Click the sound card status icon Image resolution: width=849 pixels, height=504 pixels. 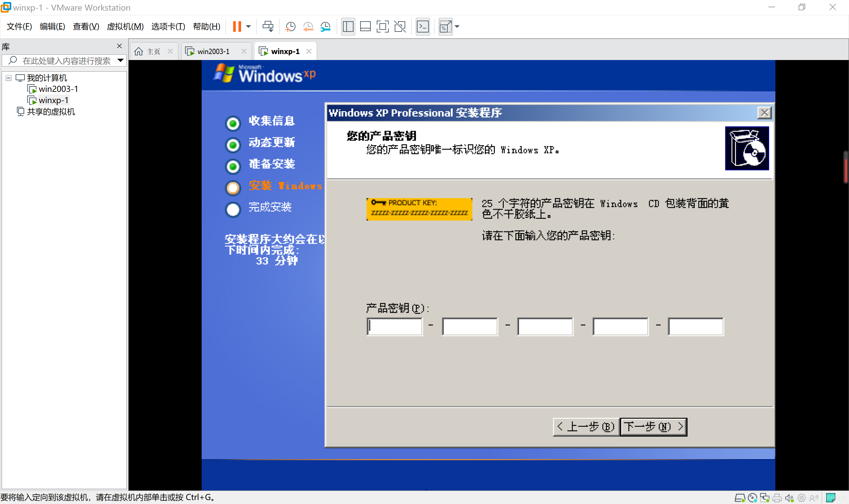(x=789, y=498)
